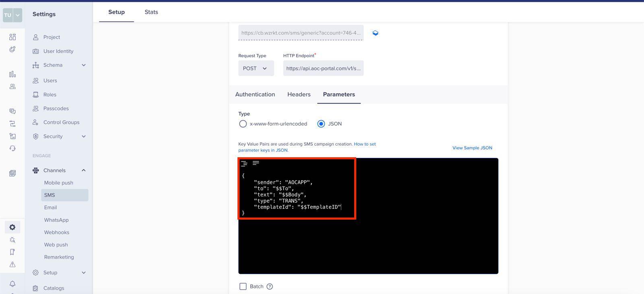Select the x-www-form-urlencoded radio option
This screenshot has height=294, width=644.
[243, 124]
